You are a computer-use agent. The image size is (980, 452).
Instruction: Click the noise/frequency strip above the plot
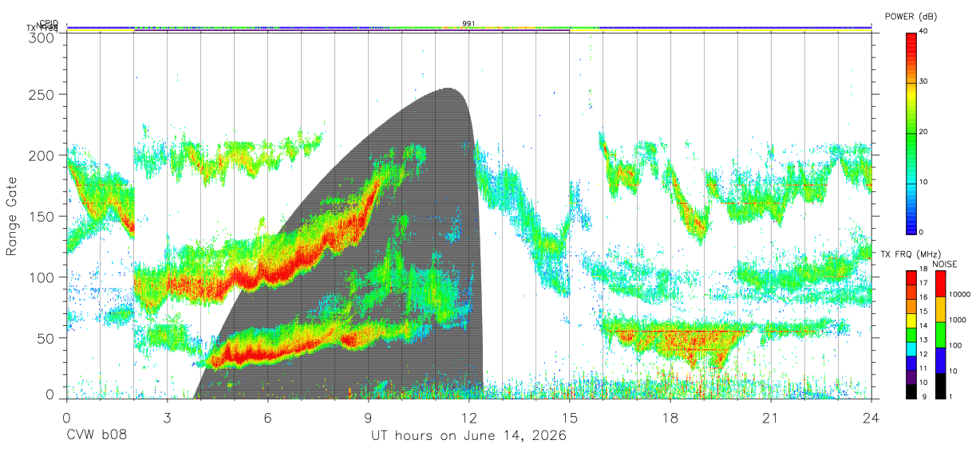point(469,28)
